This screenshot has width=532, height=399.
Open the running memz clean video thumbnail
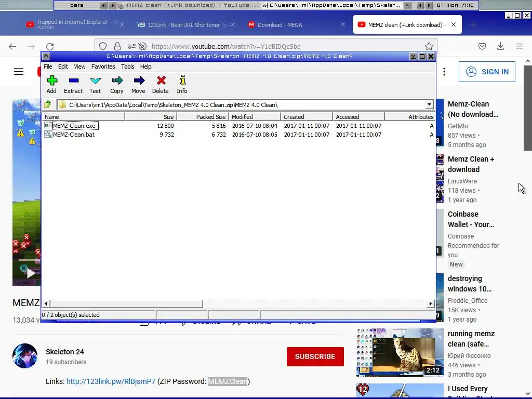click(400, 353)
